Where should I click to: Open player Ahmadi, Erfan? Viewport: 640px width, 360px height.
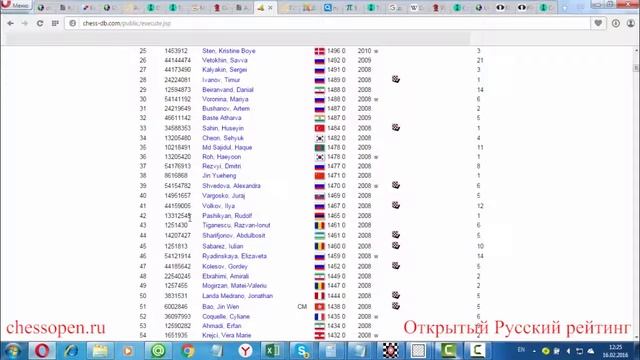[222, 326]
